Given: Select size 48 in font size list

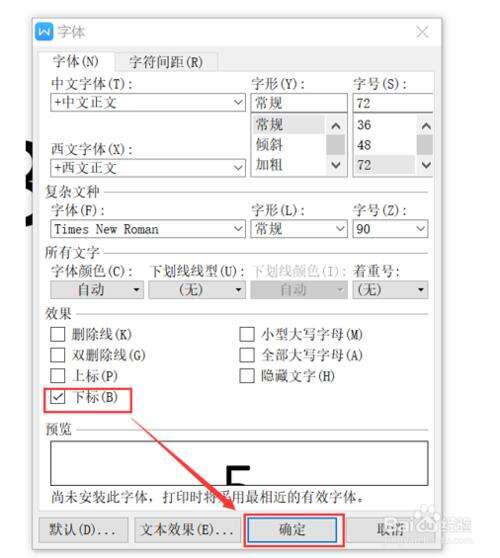Looking at the screenshot, I should click(364, 145).
